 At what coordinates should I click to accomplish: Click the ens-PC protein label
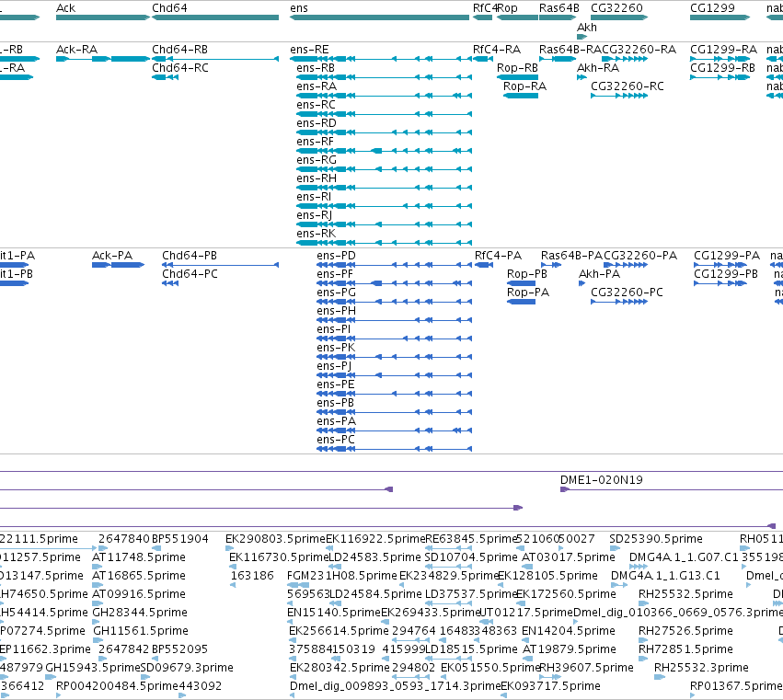tap(336, 440)
